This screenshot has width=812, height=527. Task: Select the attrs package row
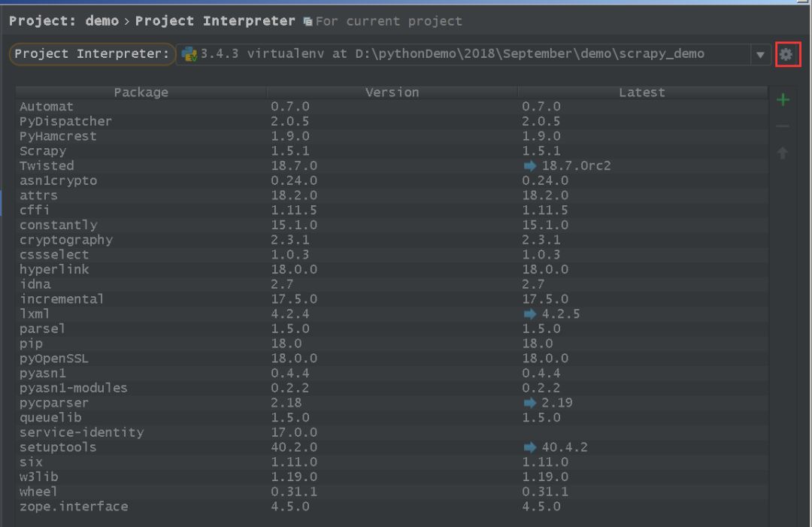[392, 195]
